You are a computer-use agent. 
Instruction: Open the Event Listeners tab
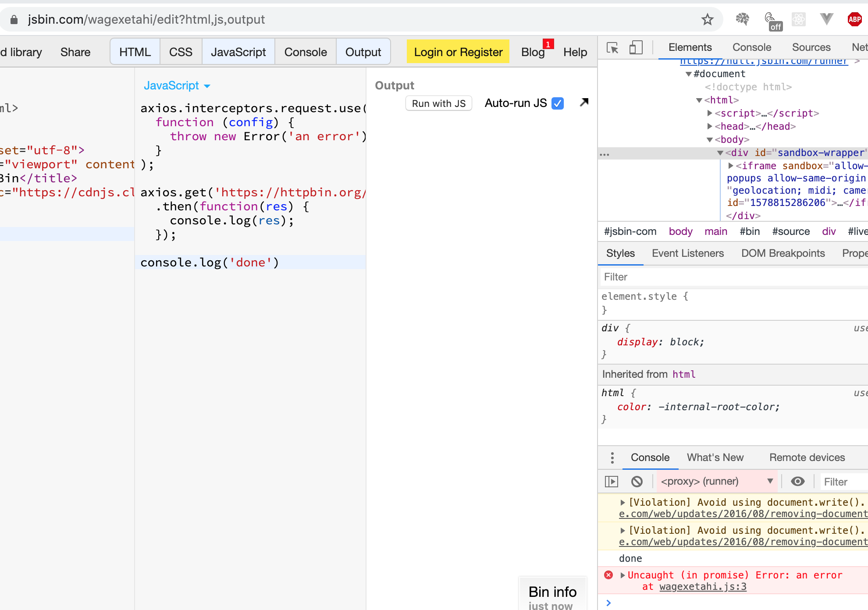point(687,253)
